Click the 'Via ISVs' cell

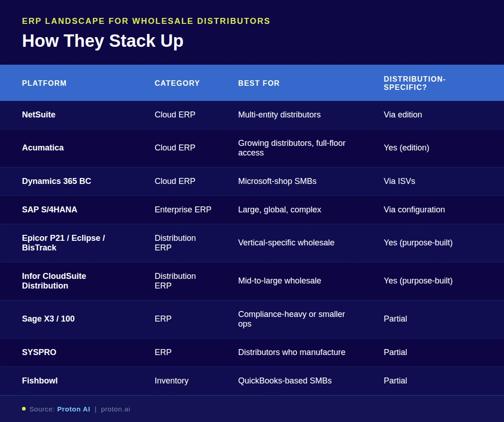tap(399, 181)
